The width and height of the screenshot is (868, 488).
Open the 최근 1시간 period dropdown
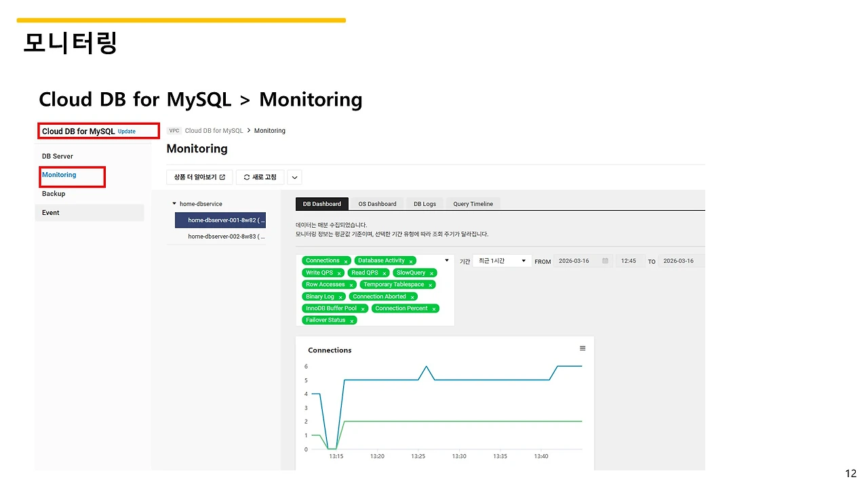point(502,261)
